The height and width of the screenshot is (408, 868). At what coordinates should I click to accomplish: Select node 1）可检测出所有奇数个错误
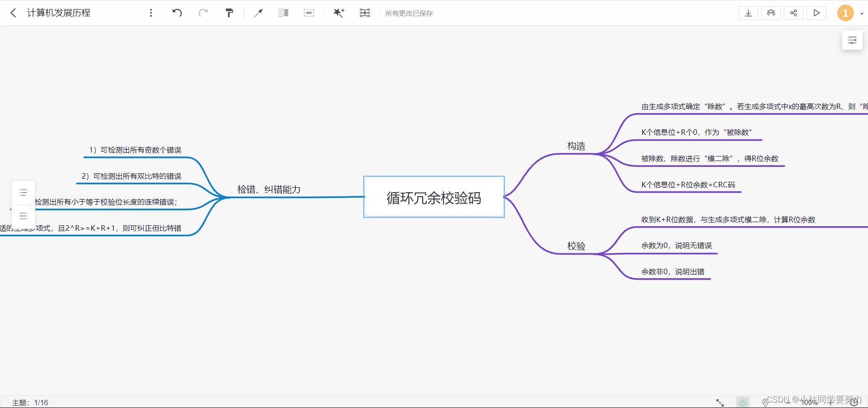click(135, 150)
